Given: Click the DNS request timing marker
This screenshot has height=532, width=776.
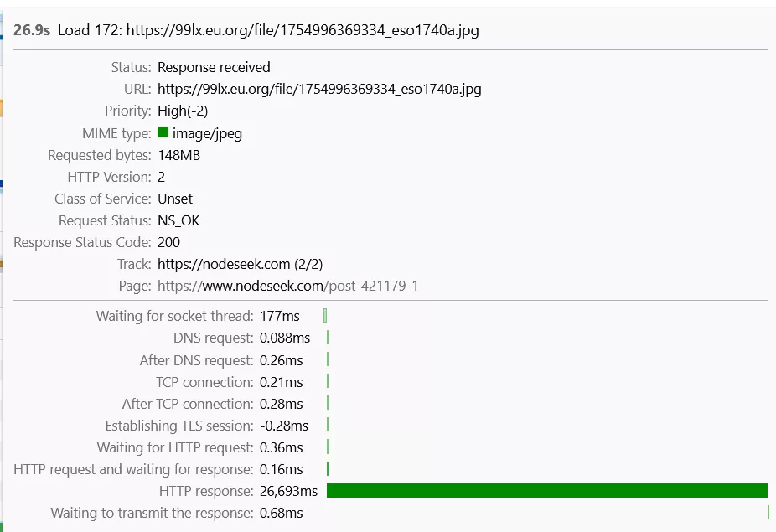Looking at the screenshot, I should [x=328, y=338].
